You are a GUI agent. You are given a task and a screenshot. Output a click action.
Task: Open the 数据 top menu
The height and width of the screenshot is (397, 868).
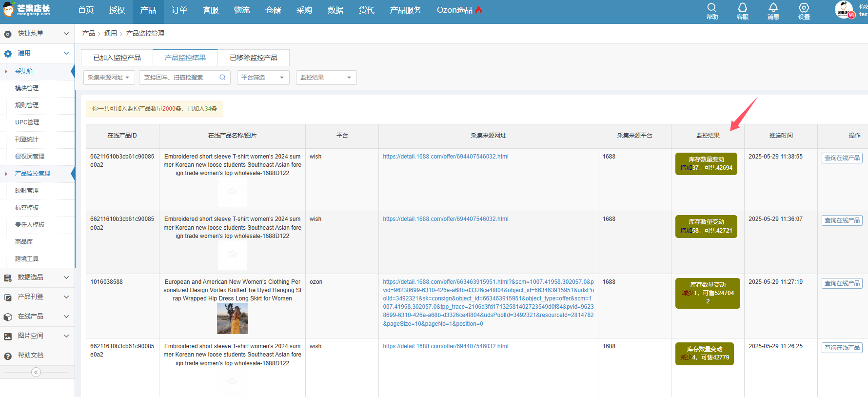335,10
